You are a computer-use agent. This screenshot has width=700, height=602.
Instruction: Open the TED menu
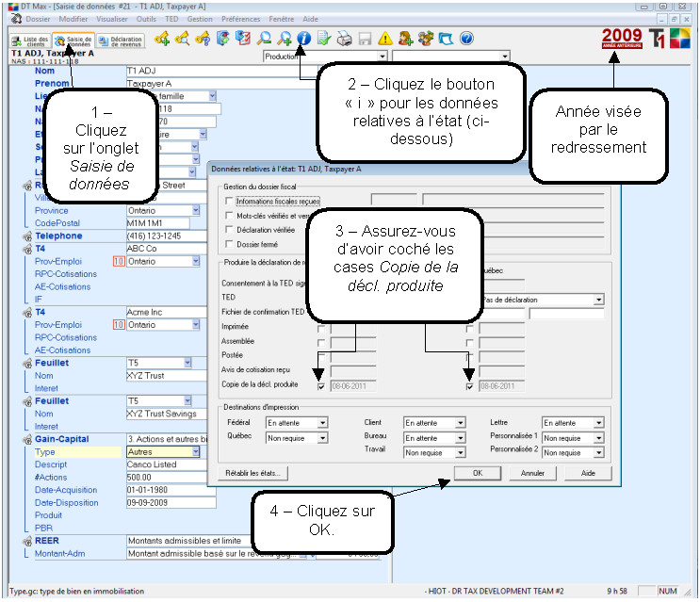(x=171, y=18)
